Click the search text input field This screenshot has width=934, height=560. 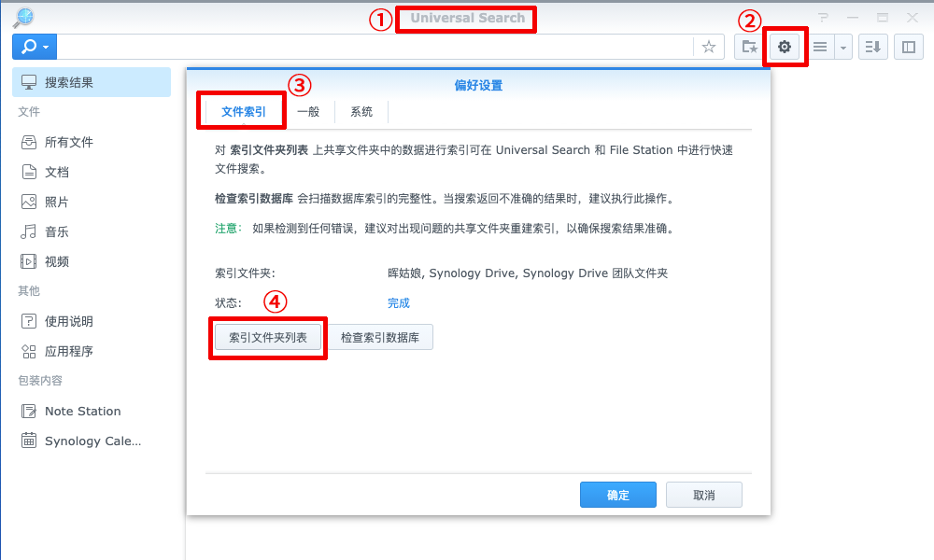(x=375, y=47)
